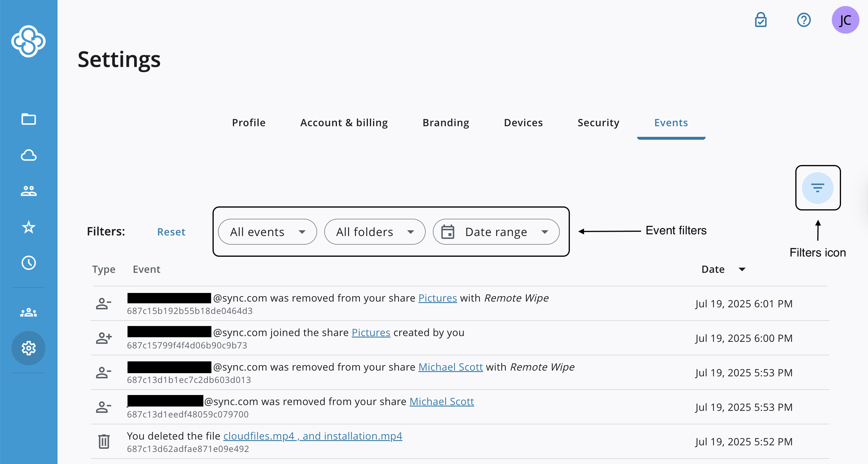The height and width of the screenshot is (464, 868).
Task: Click the Sync logo in sidebar
Action: (x=28, y=41)
